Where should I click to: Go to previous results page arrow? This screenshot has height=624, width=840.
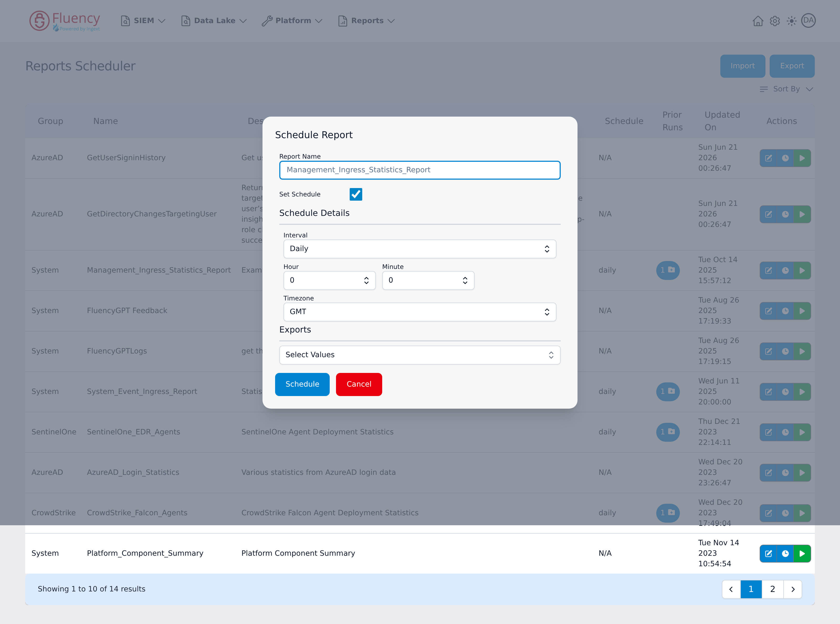point(731,589)
